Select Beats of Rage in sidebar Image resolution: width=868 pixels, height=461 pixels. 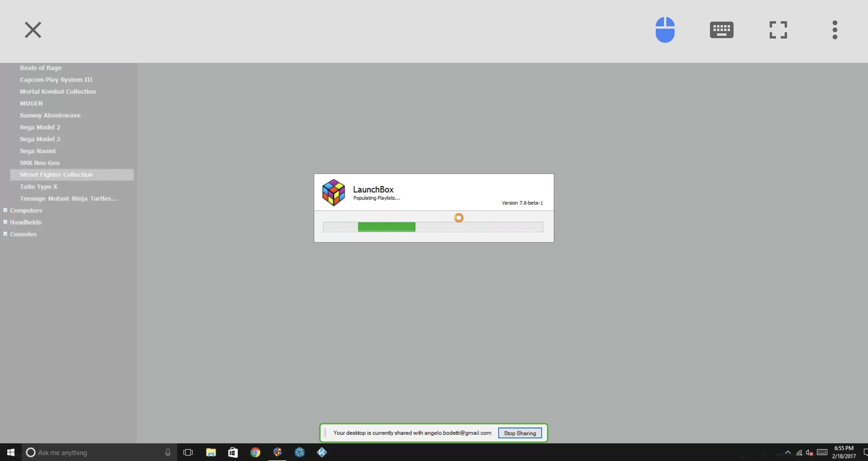pyautogui.click(x=40, y=68)
